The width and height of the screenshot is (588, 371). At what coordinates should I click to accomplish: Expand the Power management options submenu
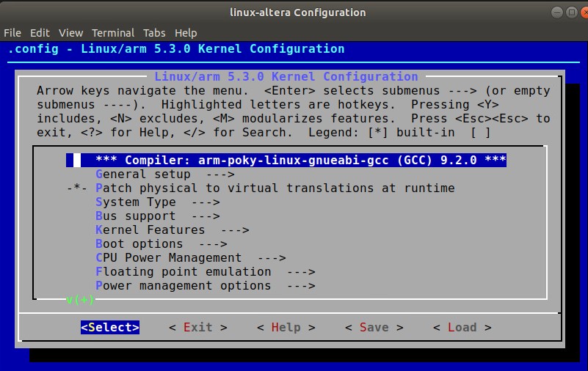point(205,286)
